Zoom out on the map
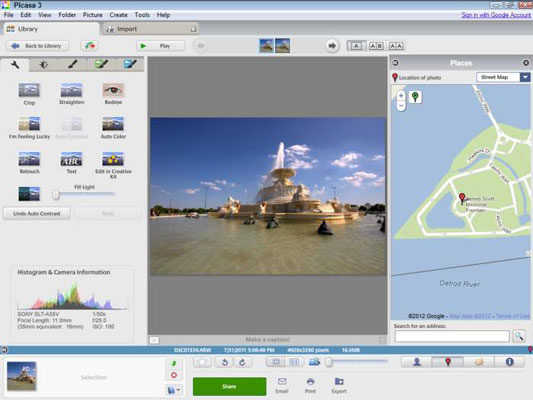This screenshot has width=533, height=400. click(401, 106)
